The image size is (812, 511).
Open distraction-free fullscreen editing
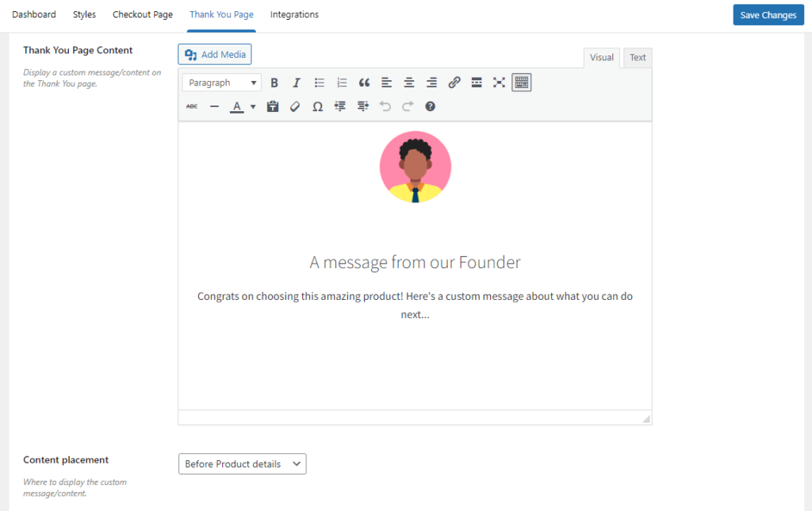click(498, 82)
